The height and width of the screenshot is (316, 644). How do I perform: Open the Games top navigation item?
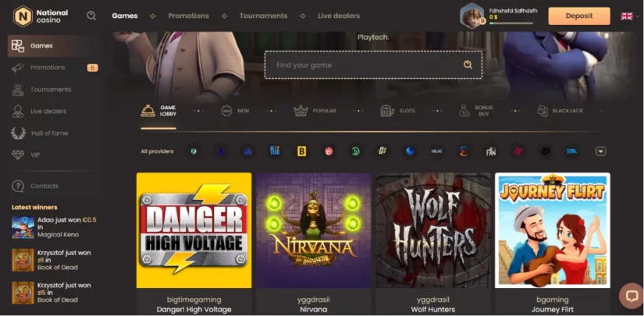click(x=125, y=16)
